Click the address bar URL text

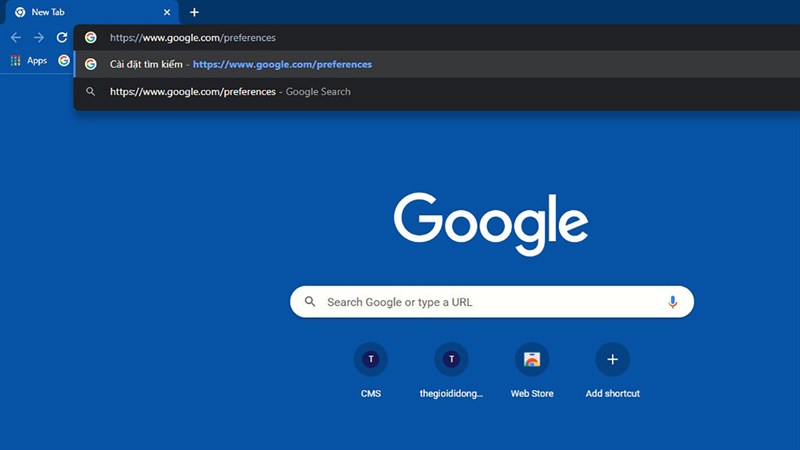click(x=193, y=38)
